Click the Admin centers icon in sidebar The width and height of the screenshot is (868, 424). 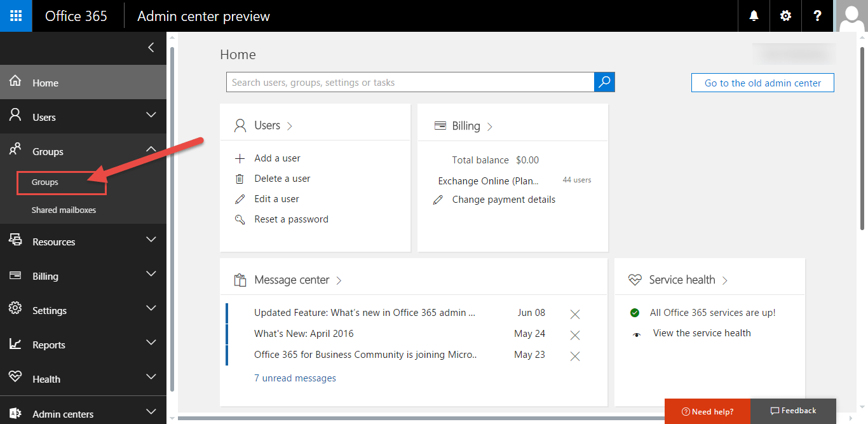click(x=15, y=413)
